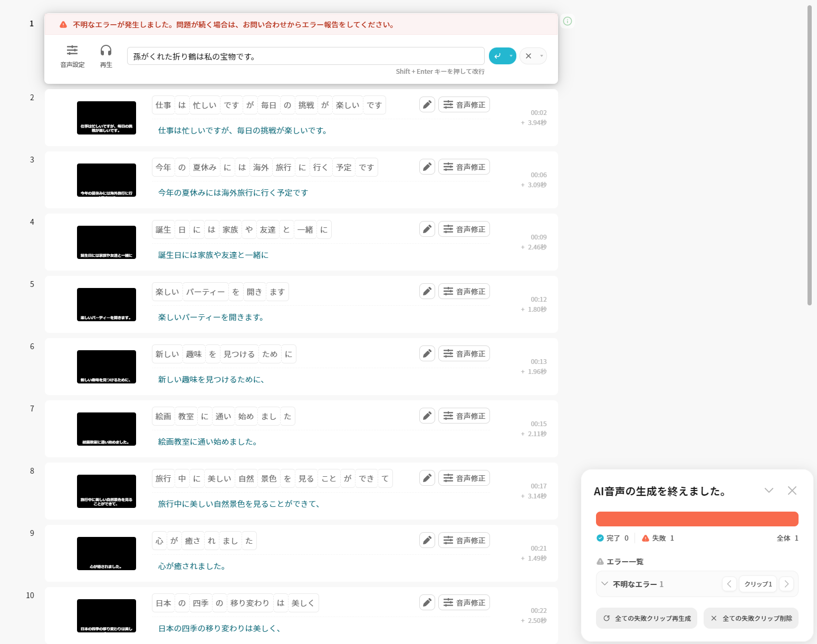Click pencil edit icon for clip 4
This screenshot has height=644, width=817.
coord(427,229)
